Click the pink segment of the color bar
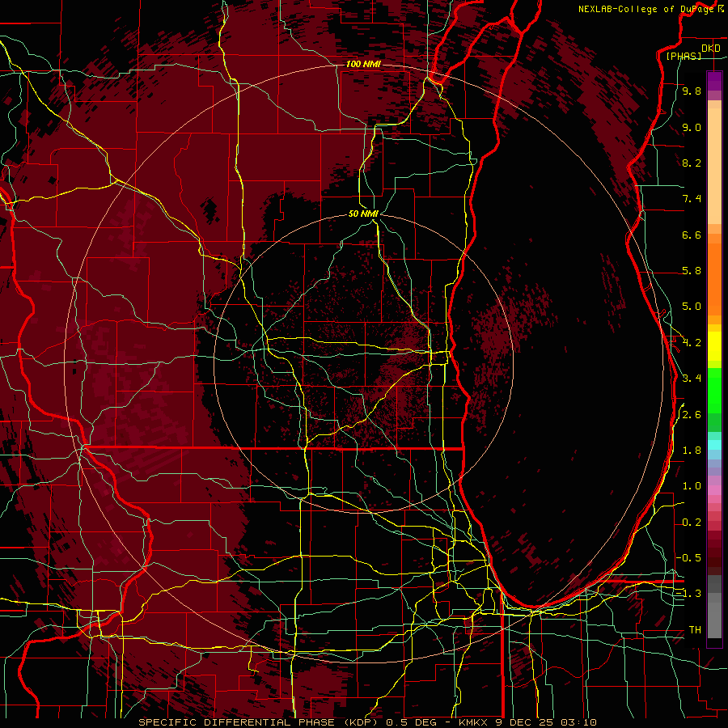 tap(714, 490)
